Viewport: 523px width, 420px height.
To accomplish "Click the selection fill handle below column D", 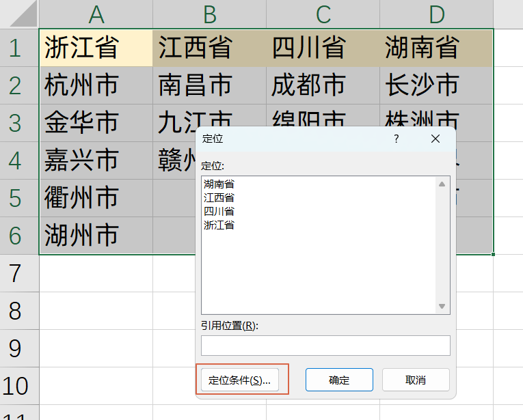I will click(493, 255).
